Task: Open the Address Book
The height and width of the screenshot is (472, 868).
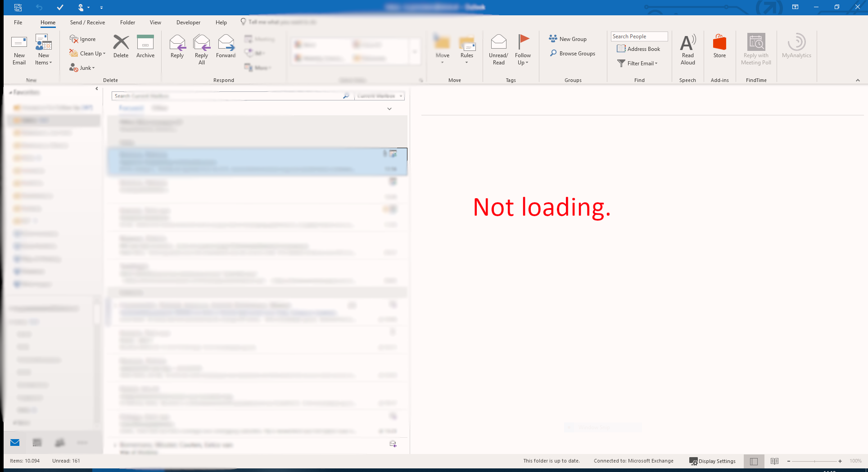Action: tap(638, 49)
